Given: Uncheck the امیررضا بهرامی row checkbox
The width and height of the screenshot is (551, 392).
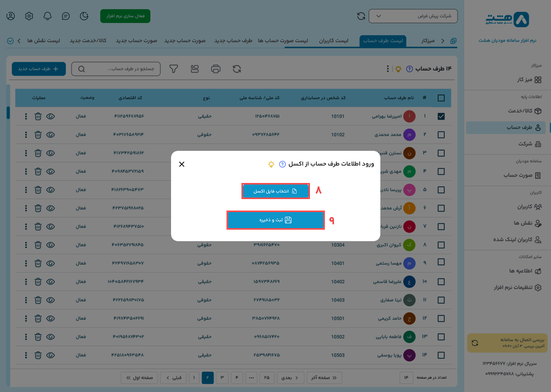Looking at the screenshot, I should click(x=441, y=116).
